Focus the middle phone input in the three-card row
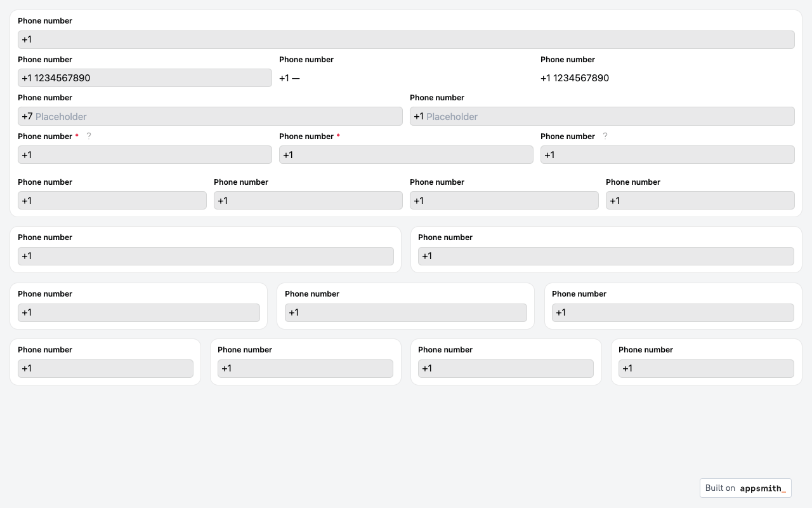The image size is (812, 508). [x=406, y=312]
